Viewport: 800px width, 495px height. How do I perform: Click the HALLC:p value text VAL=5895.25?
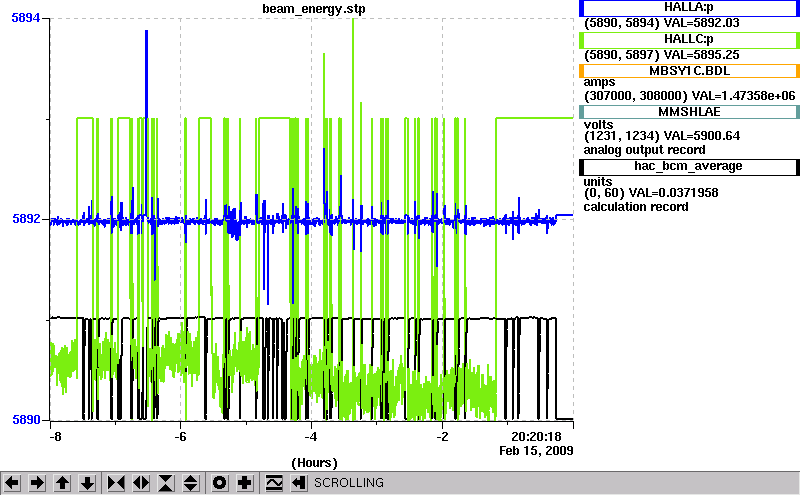702,55
